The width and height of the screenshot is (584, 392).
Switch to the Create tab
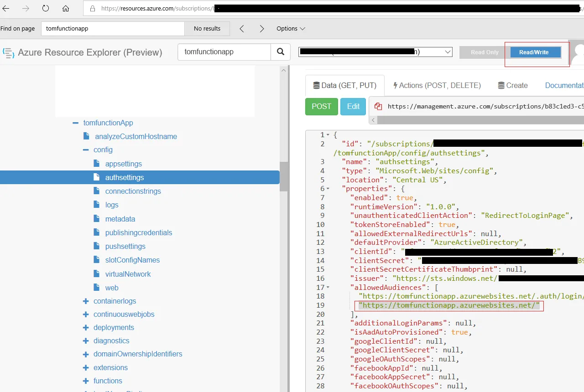coord(512,86)
